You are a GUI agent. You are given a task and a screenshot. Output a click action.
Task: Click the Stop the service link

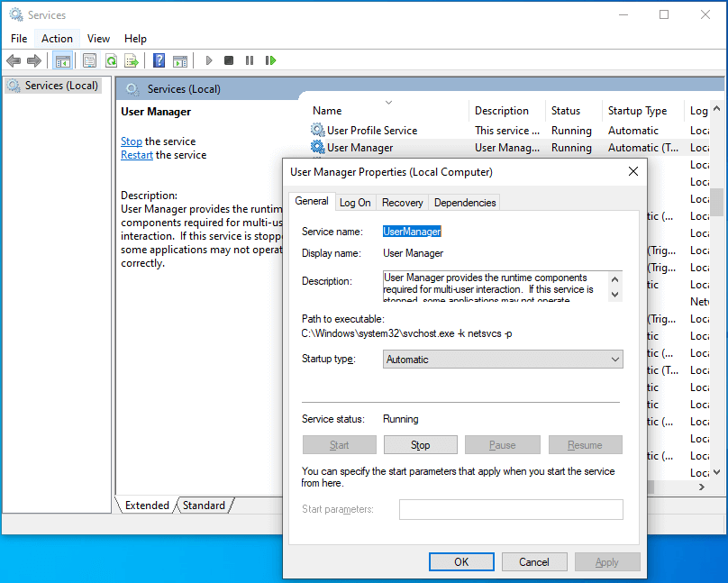pyautogui.click(x=131, y=141)
